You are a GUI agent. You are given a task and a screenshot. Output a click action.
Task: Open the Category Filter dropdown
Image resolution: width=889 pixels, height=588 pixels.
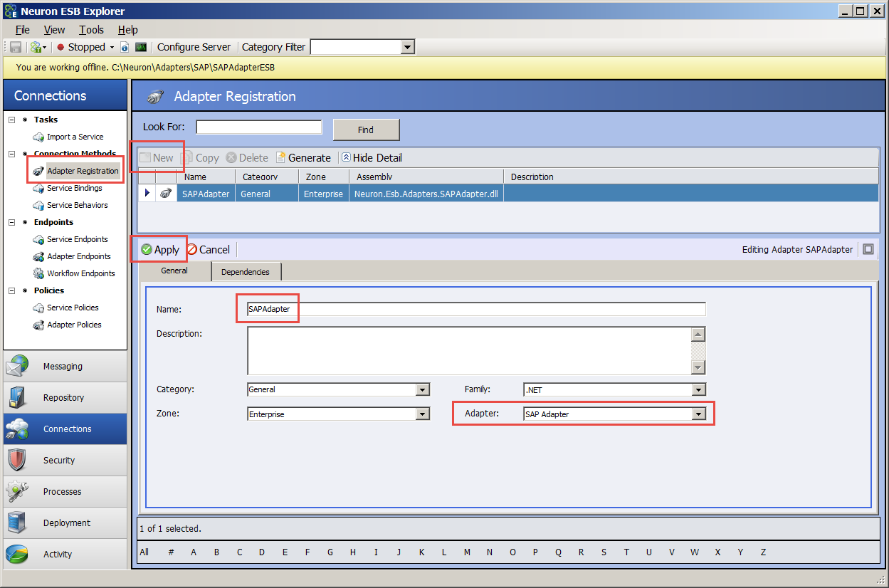click(x=407, y=47)
